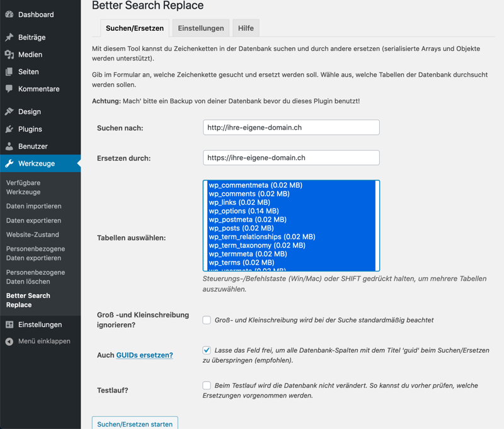This screenshot has height=429, width=504.
Task: Click the Kommentare speech bubble icon
Action: click(9, 89)
